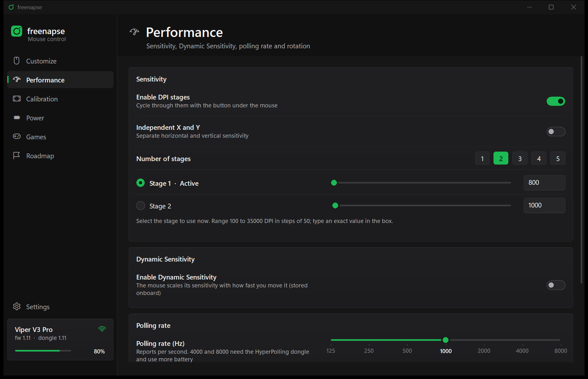Click the Dynamic Sensitivity section heading
The height and width of the screenshot is (379, 588).
(165, 259)
